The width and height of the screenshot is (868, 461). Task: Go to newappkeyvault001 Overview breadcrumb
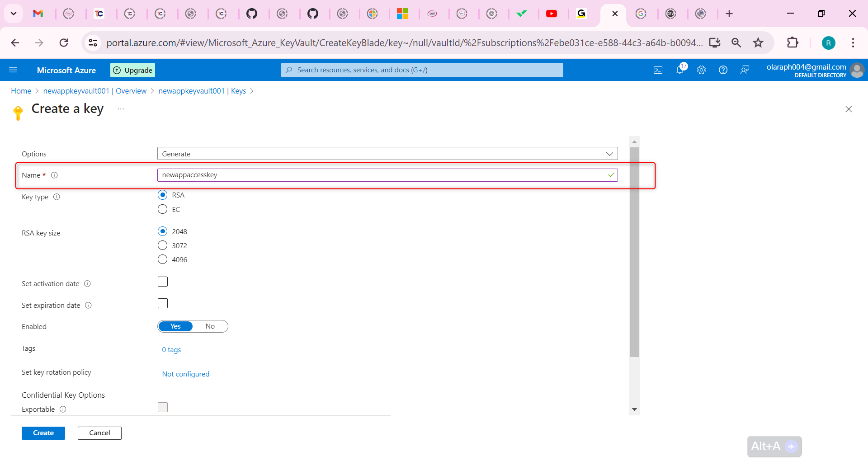[x=95, y=91]
